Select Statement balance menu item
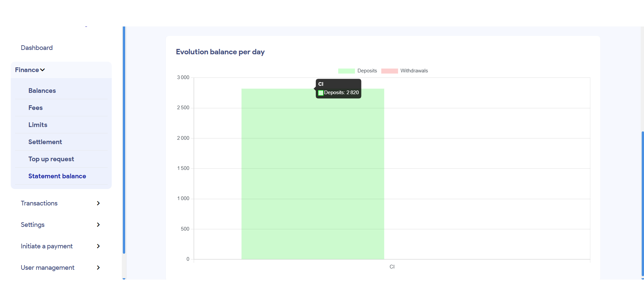Viewport: 644px width, 306px height. pyautogui.click(x=57, y=176)
